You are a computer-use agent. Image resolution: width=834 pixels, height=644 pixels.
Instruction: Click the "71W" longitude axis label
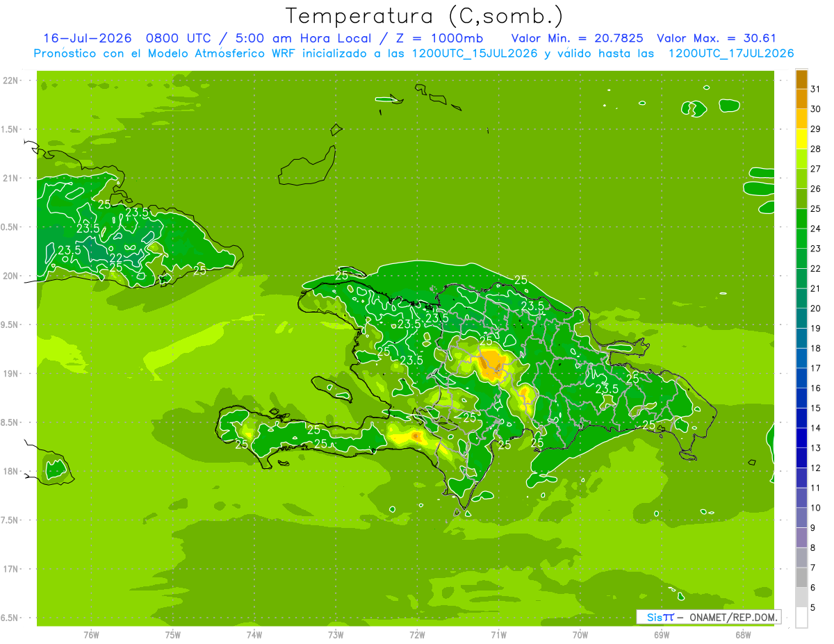499,635
